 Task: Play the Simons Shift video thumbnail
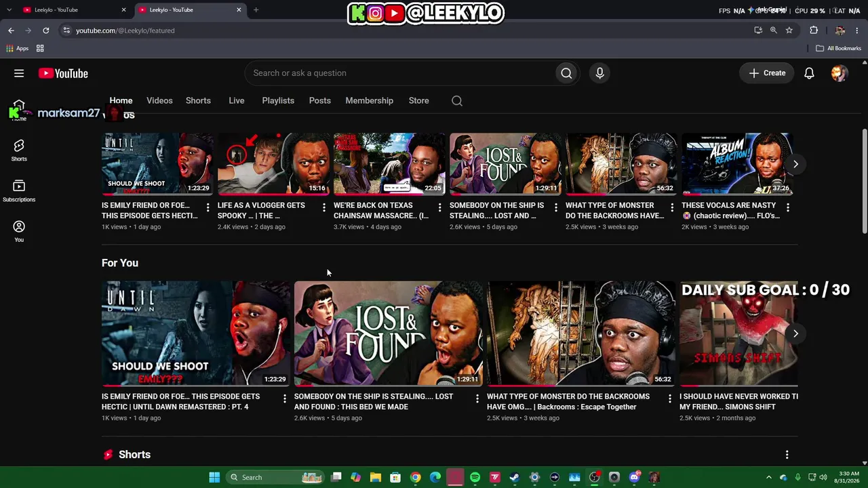[738, 333]
